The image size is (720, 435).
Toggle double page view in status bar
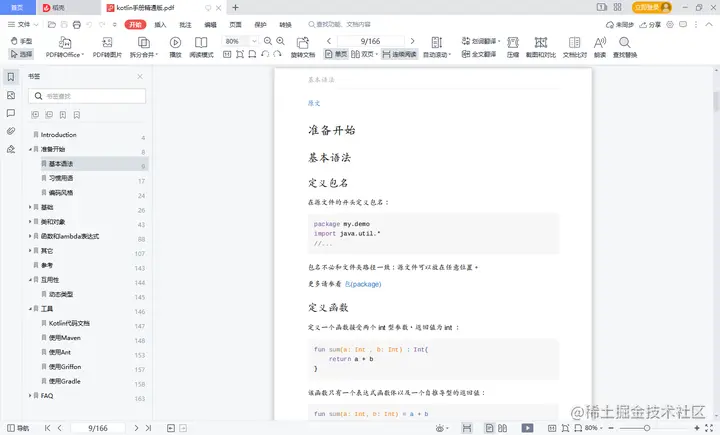(502, 428)
